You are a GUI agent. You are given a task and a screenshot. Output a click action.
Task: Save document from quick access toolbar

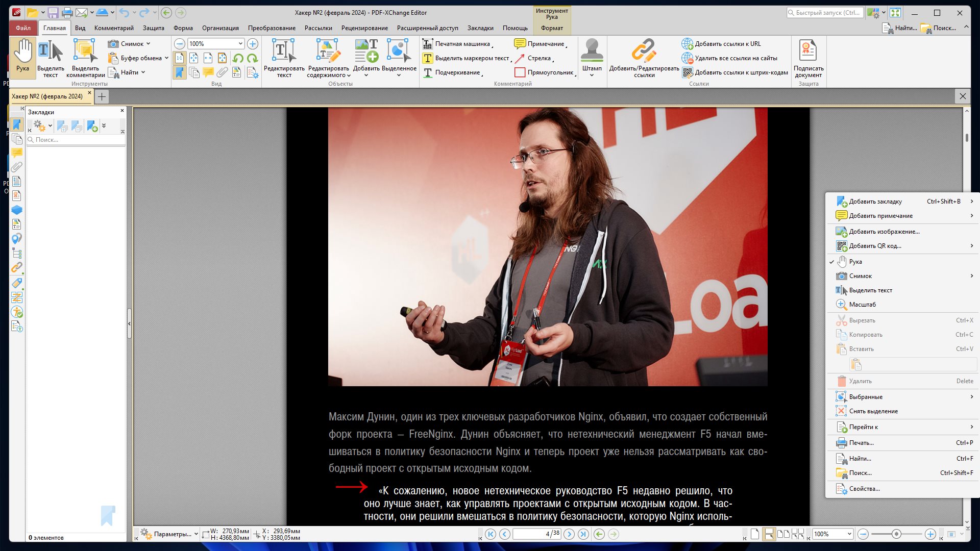[53, 13]
